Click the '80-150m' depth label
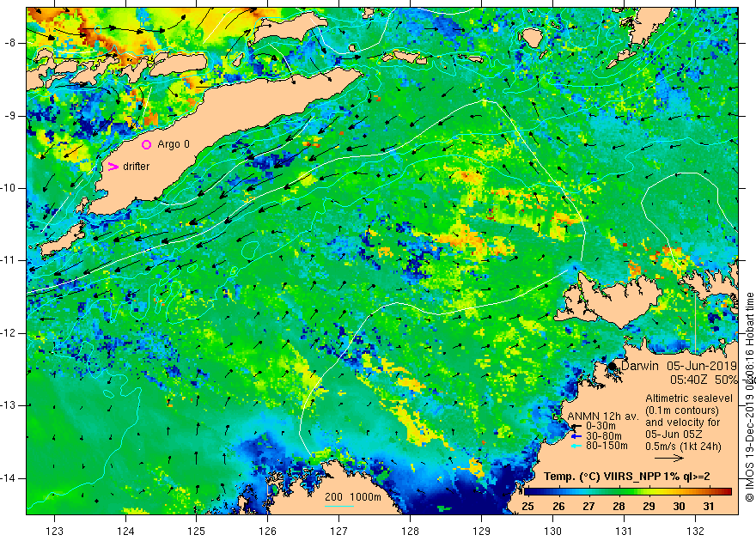The width and height of the screenshot is (756, 541). pyautogui.click(x=607, y=446)
